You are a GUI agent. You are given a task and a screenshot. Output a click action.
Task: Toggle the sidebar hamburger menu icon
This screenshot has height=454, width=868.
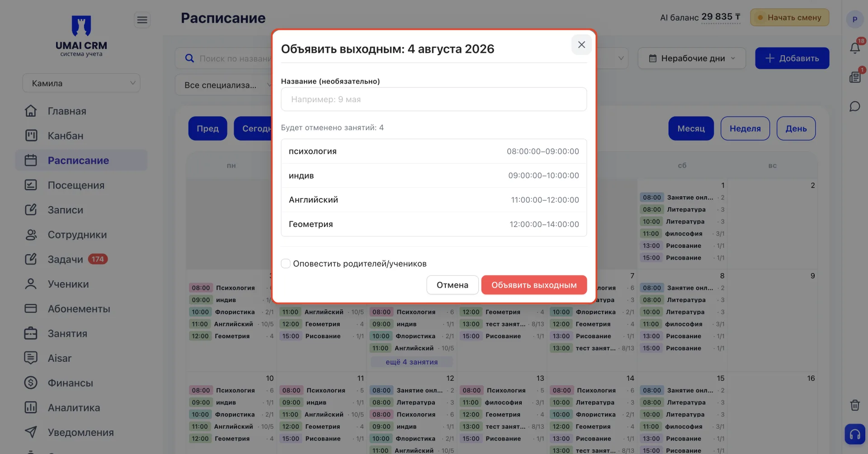point(142,20)
